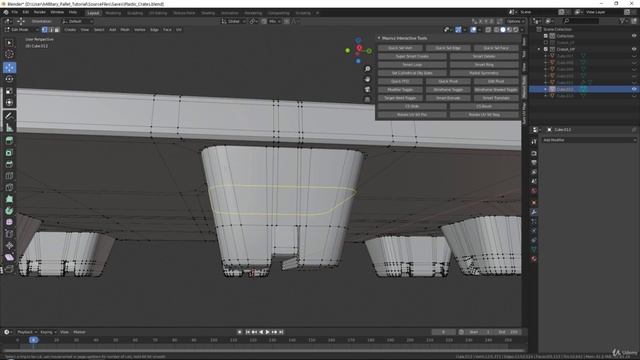Image resolution: width=640 pixels, height=360 pixels.
Task: Click the blue current frame marker in timeline
Action: coord(33,340)
